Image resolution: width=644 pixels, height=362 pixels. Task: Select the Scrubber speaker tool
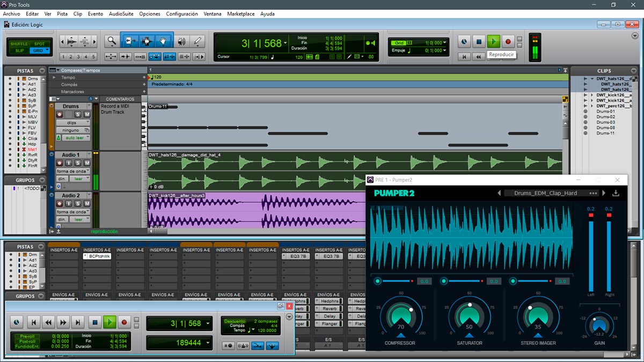tap(182, 41)
